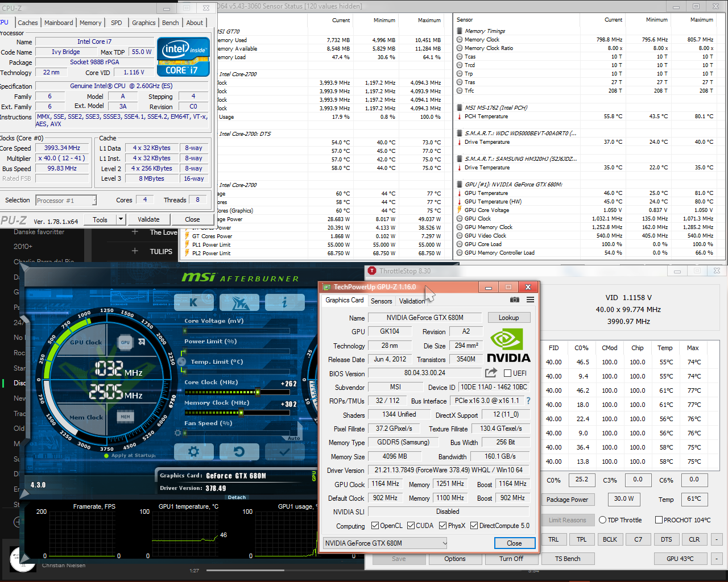Open the Processor #1 selection dropdown in CPU-Z
The width and height of the screenshot is (728, 582).
tap(66, 200)
